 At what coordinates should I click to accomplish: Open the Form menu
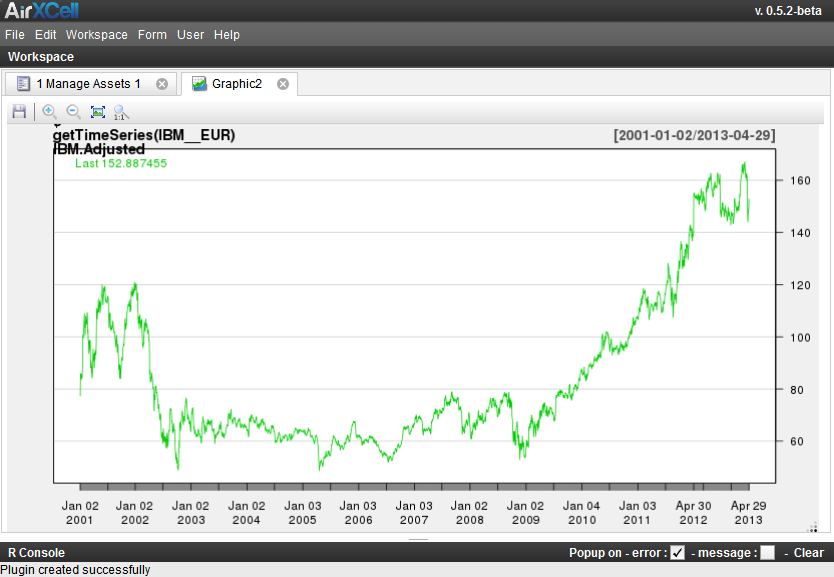pos(152,35)
